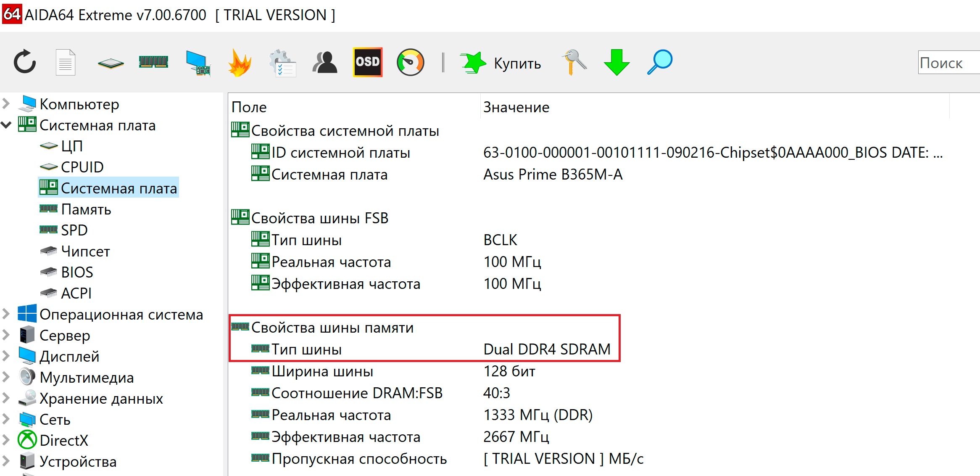980x476 pixels.
Task: Click the Refresh toolbar icon
Action: [25, 62]
